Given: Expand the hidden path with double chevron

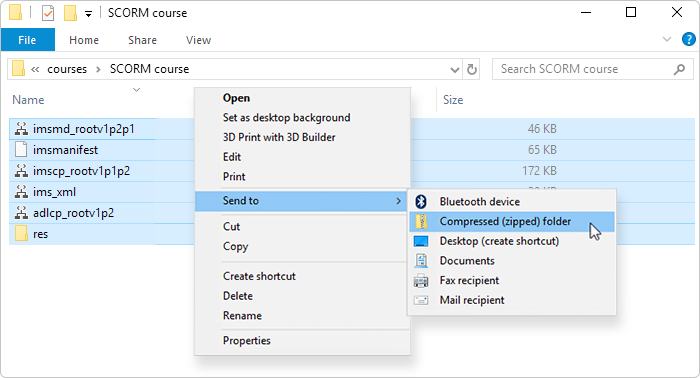Looking at the screenshot, I should click(x=35, y=69).
